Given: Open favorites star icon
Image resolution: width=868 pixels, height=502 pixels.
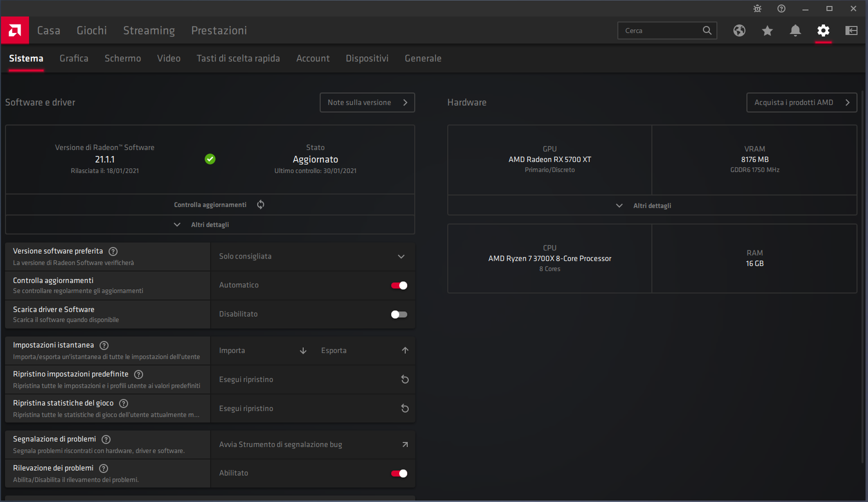Looking at the screenshot, I should [x=767, y=30].
